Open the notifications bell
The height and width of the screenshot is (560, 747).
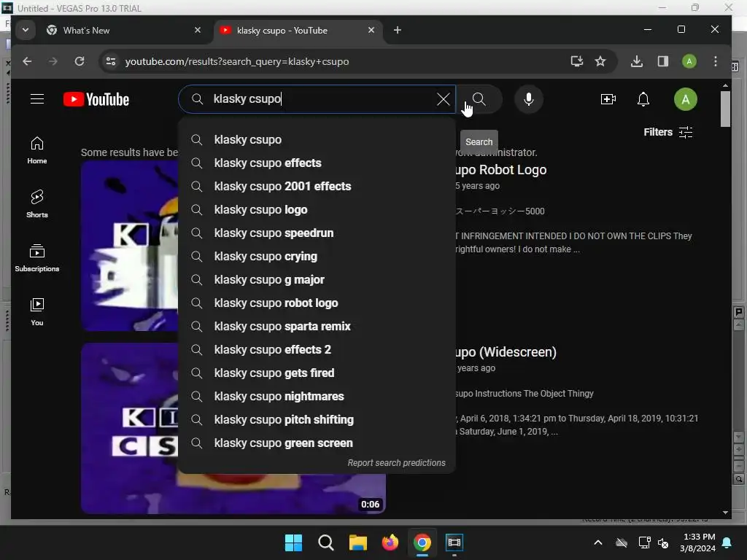(643, 99)
